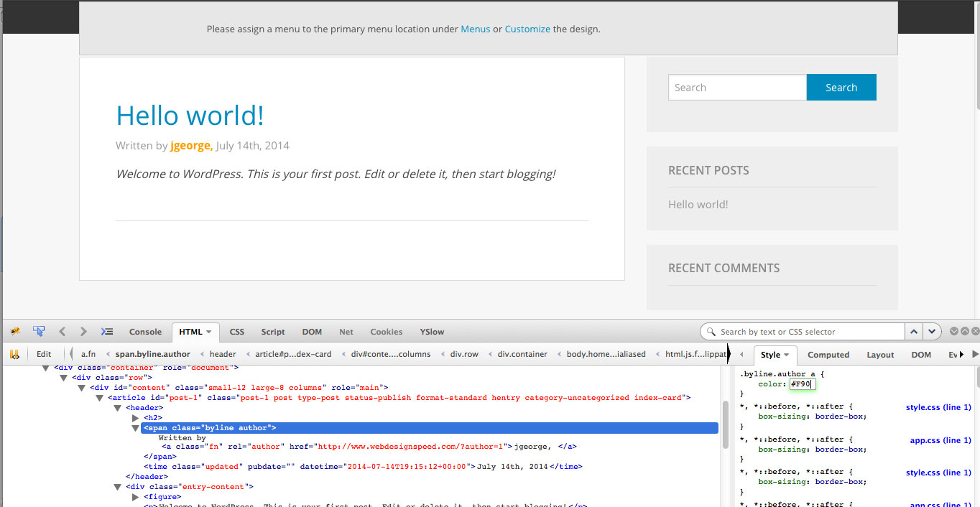980x507 pixels.
Task: Click the Search button in sidebar
Action: [841, 88]
